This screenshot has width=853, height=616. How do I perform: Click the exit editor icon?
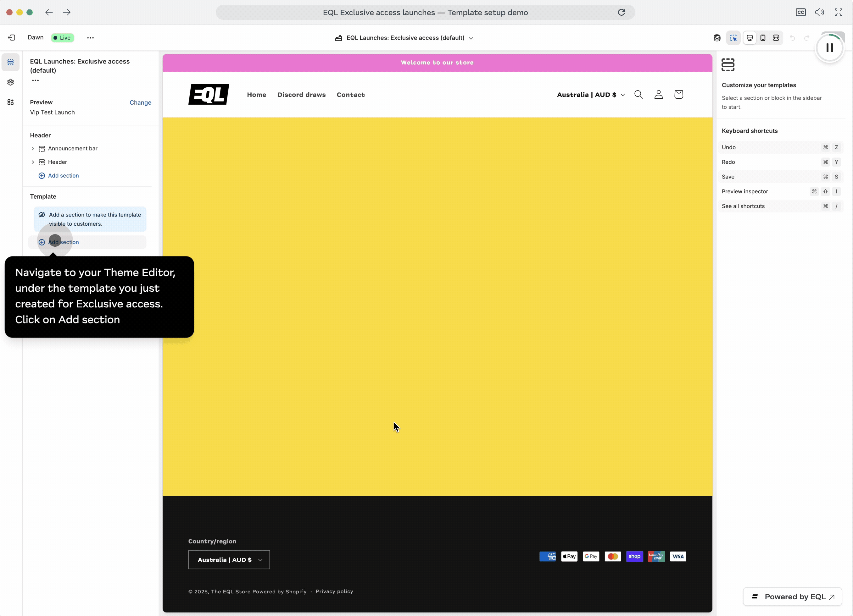[12, 38]
